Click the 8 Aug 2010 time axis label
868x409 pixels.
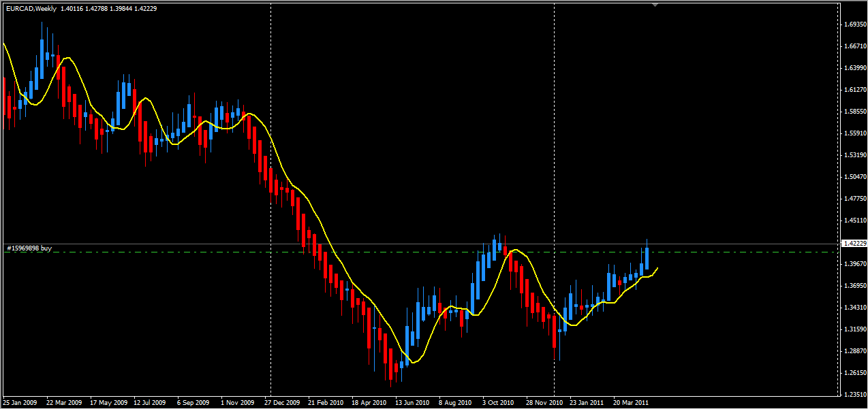click(455, 402)
